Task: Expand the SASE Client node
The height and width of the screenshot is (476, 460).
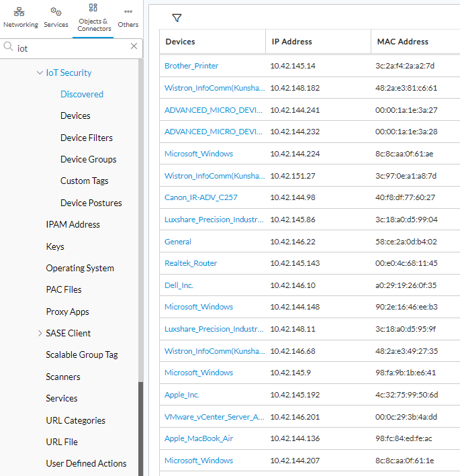Action: click(x=40, y=333)
